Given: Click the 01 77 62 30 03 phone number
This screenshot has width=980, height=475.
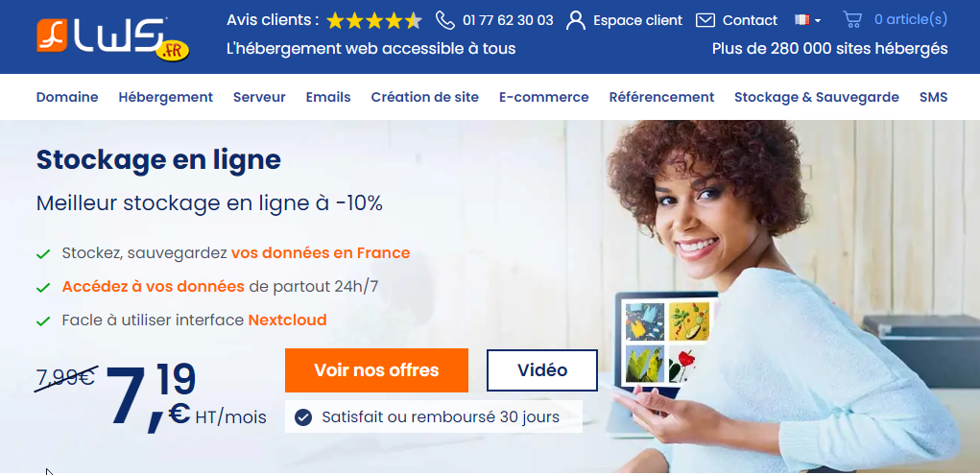Looking at the screenshot, I should 508,20.
